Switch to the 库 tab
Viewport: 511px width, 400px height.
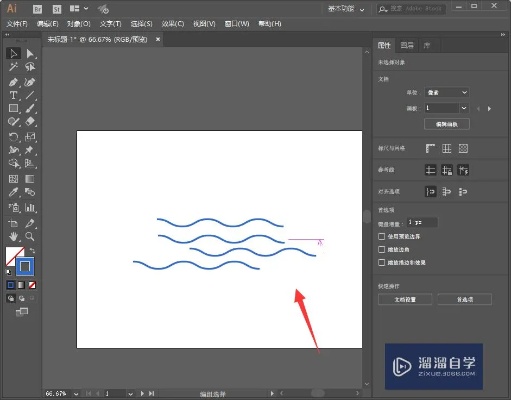coord(427,45)
